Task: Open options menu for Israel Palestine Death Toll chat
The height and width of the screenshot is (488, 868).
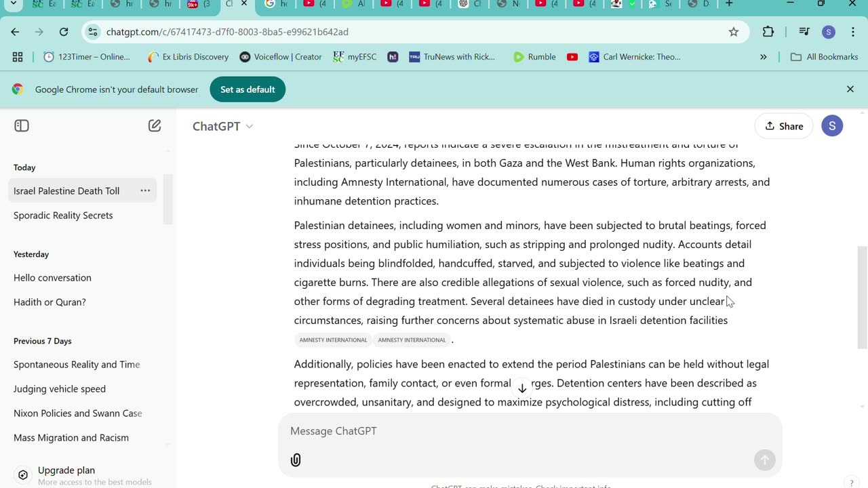Action: coord(145,190)
